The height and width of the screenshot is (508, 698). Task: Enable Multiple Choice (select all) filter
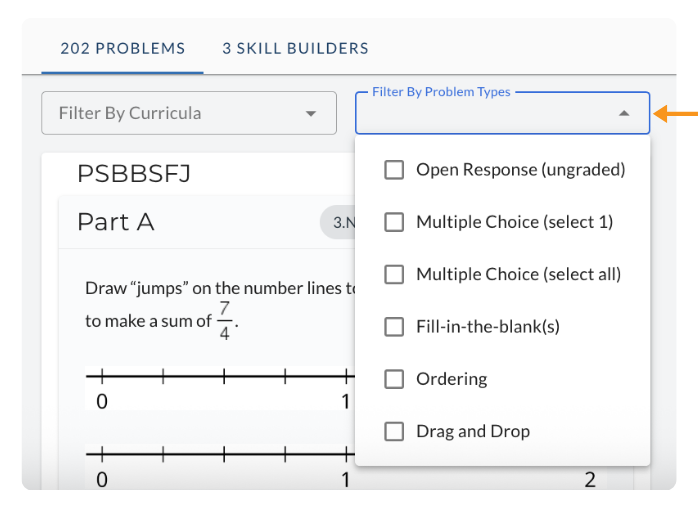click(394, 274)
